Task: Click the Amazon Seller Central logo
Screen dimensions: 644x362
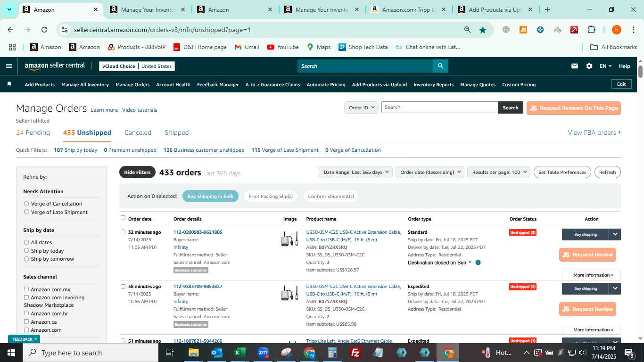Action: pyautogui.click(x=55, y=66)
